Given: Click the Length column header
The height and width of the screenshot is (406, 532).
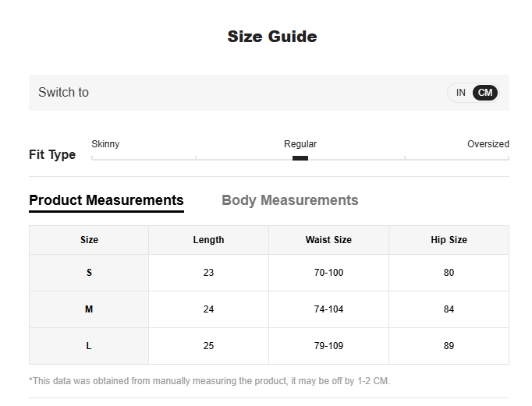Looking at the screenshot, I should (208, 240).
